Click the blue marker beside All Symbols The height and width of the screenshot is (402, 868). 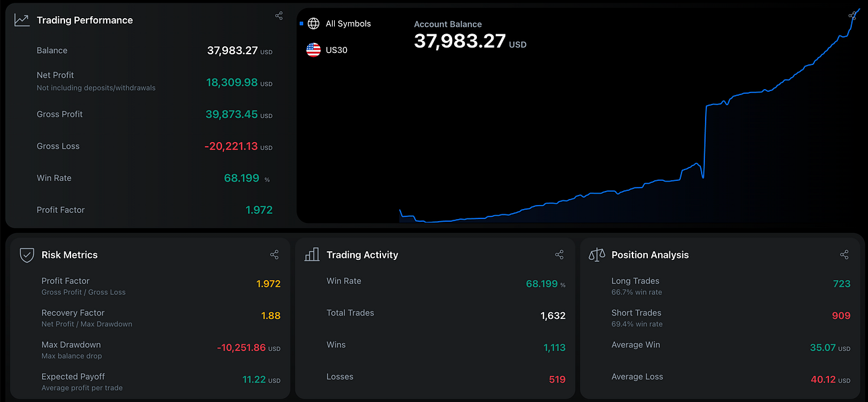(301, 23)
